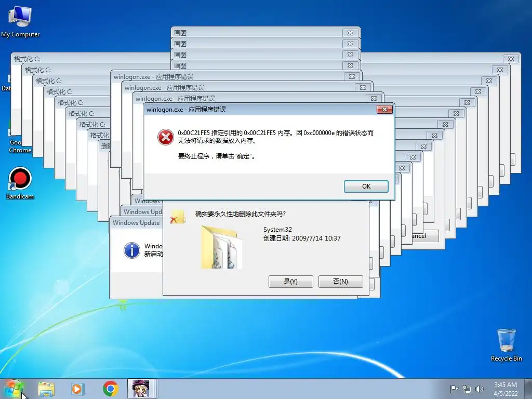Click the 确实要永久性地删除此文件夹吗 question text
Image resolution: width=532 pixels, height=399 pixels.
click(x=241, y=214)
